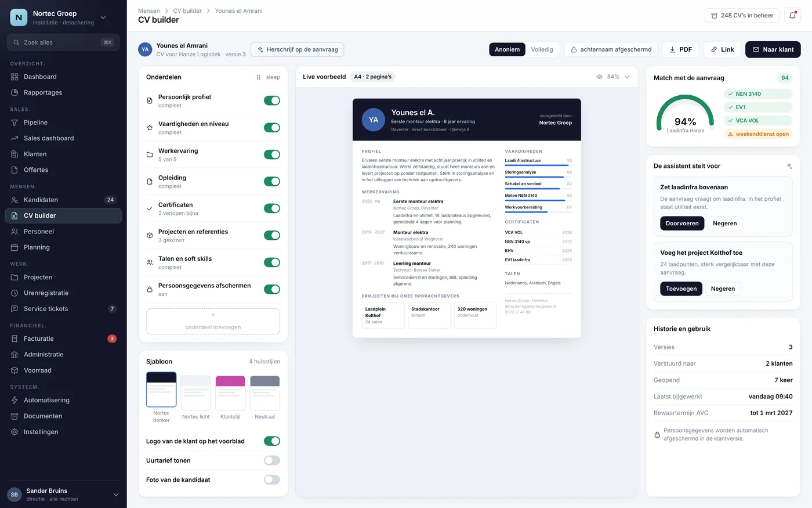Image resolution: width=812 pixels, height=508 pixels.
Task: Enable Foto van de kandidaat switch
Action: (272, 480)
